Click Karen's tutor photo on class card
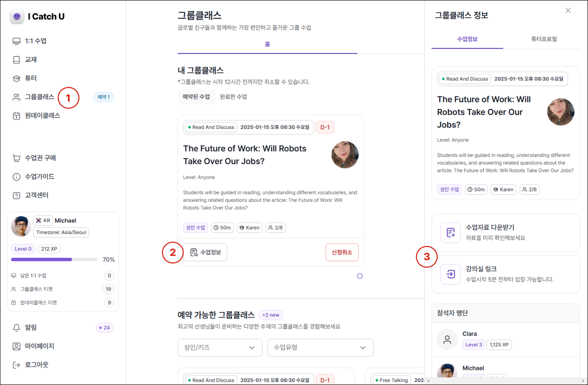The image size is (588, 385). [x=345, y=155]
